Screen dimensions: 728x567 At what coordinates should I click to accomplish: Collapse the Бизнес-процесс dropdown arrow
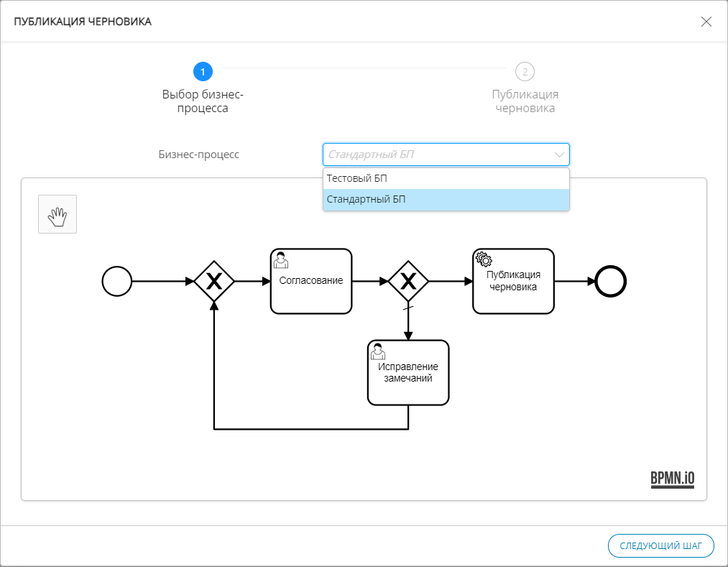click(558, 155)
